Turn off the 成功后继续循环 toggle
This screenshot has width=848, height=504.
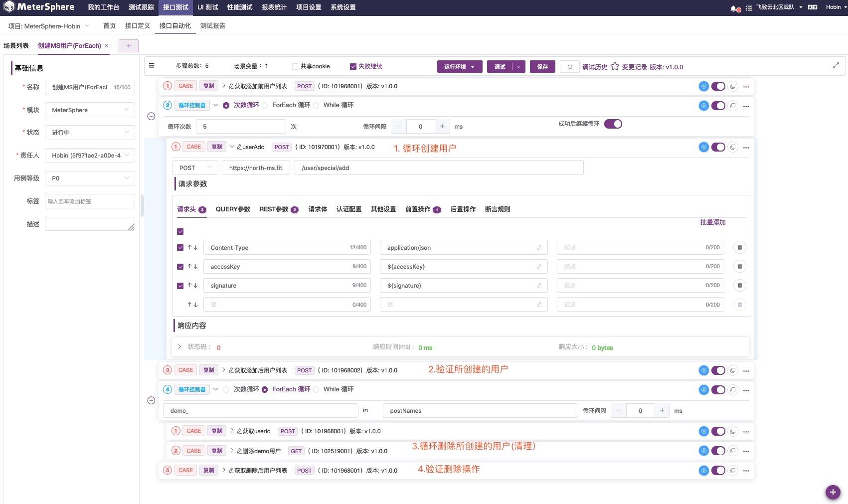pos(613,124)
